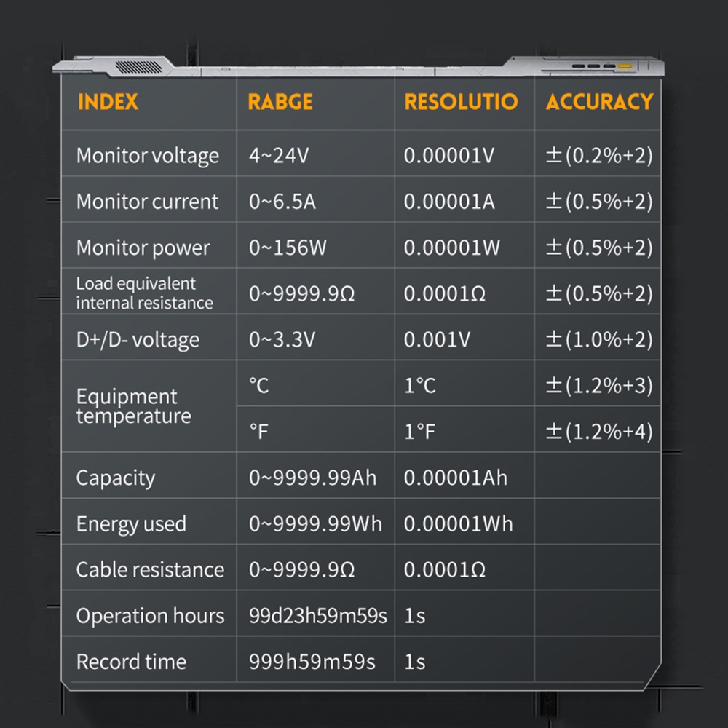728x728 pixels.
Task: Select the Monitor current row label
Action: pos(147,202)
